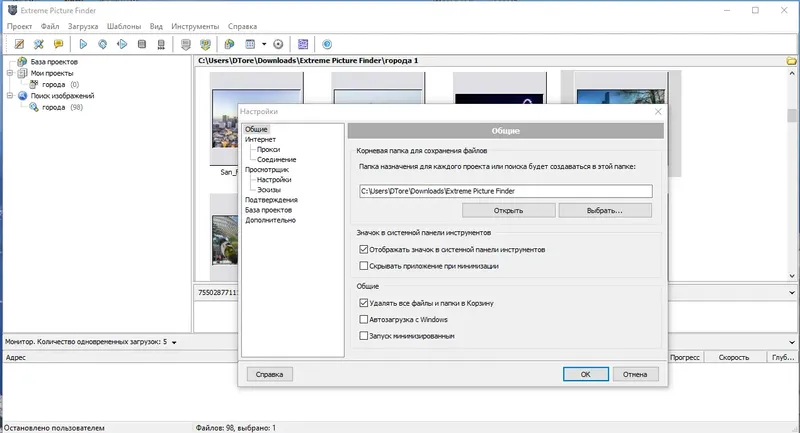The height and width of the screenshot is (433, 800).
Task: Open the Инструменты menu
Action: [195, 27]
